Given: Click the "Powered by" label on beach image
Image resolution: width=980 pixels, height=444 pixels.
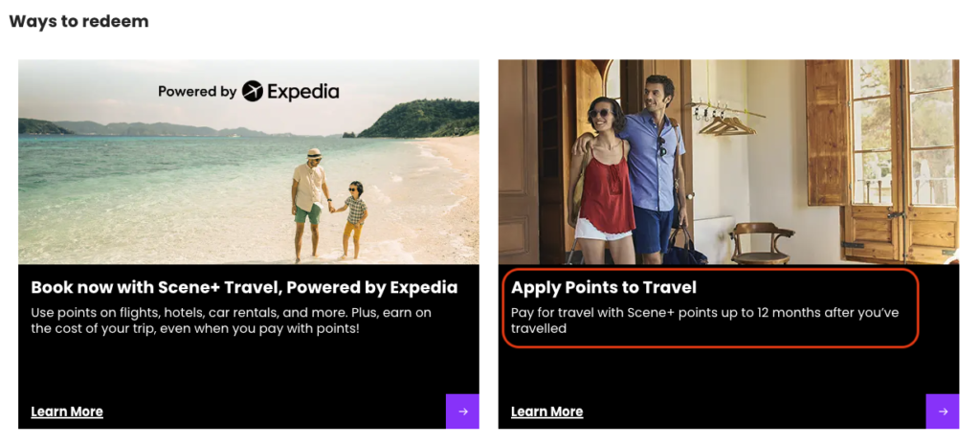Looking at the screenshot, I should (x=197, y=92).
